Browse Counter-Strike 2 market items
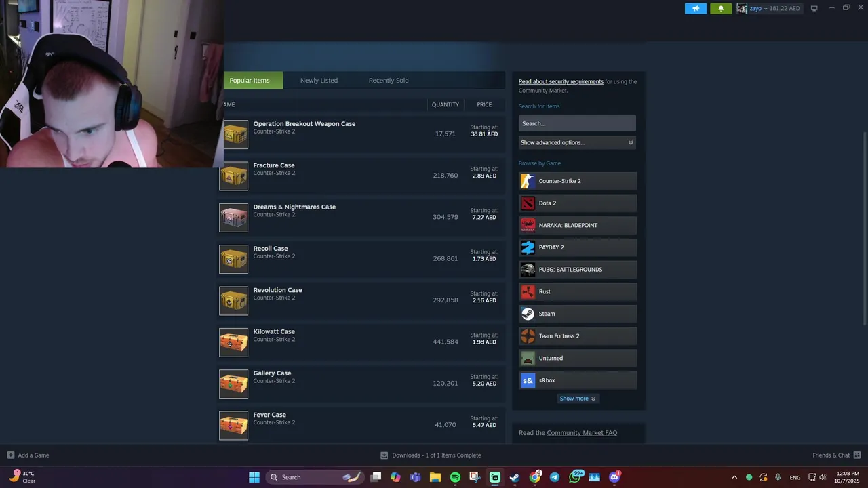Screen dimensions: 868x488 (578, 181)
